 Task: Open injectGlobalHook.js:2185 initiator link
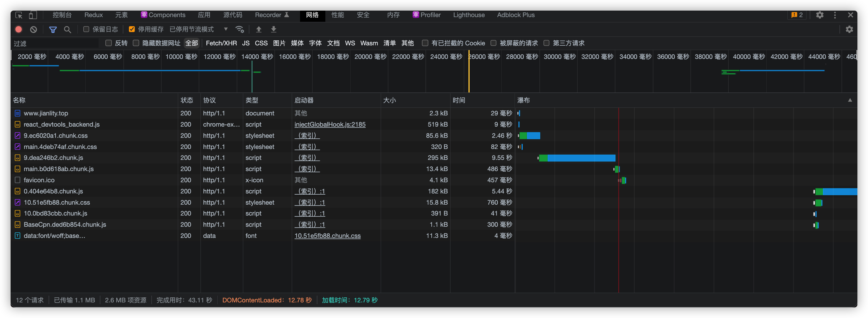(329, 124)
